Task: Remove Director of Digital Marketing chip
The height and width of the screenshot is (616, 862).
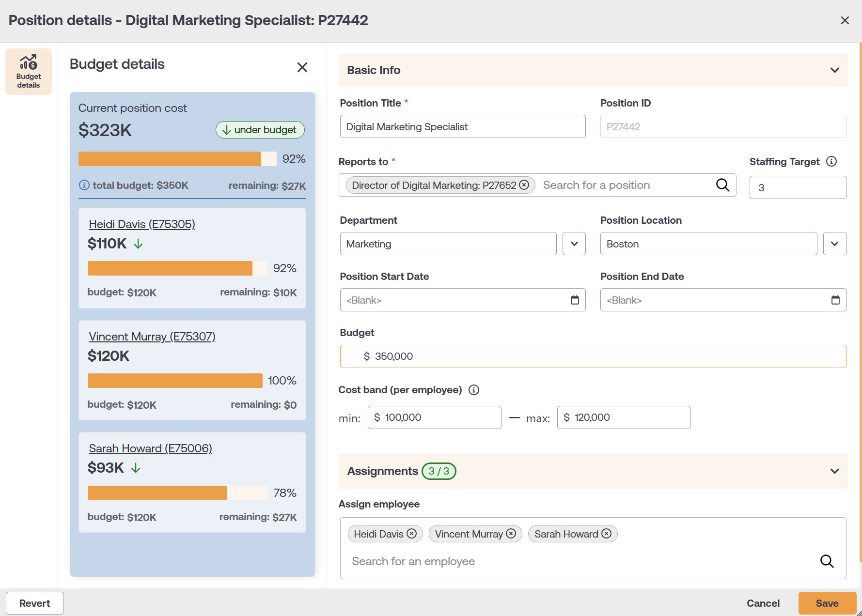Action: click(x=524, y=185)
